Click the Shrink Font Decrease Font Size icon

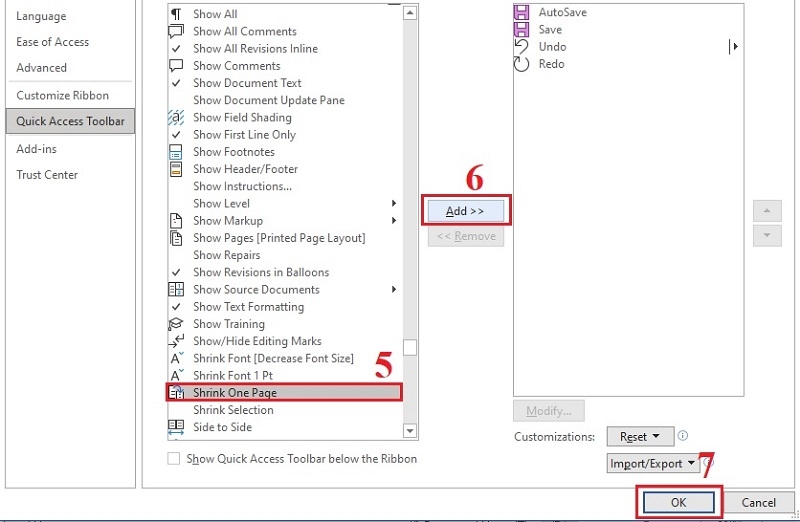176,358
